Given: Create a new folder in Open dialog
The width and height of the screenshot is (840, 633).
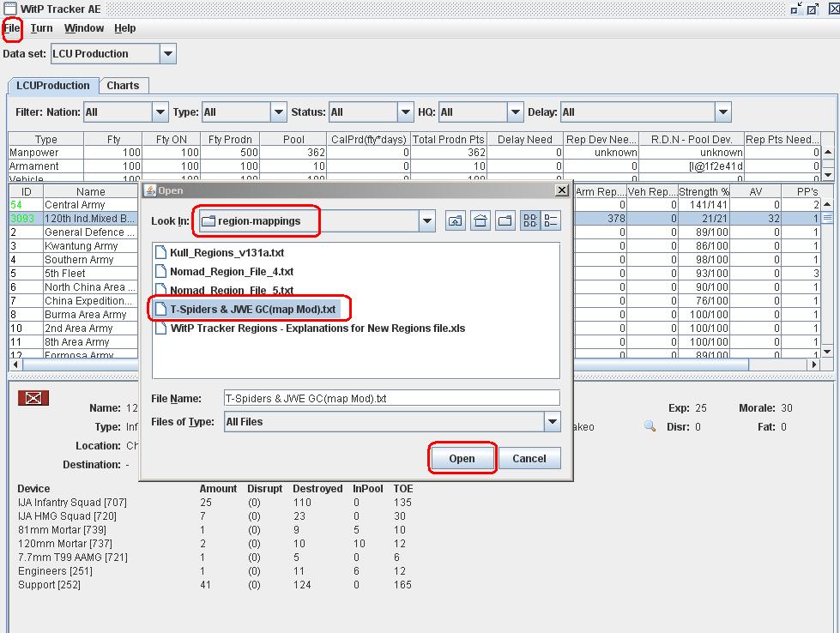Looking at the screenshot, I should 505,220.
